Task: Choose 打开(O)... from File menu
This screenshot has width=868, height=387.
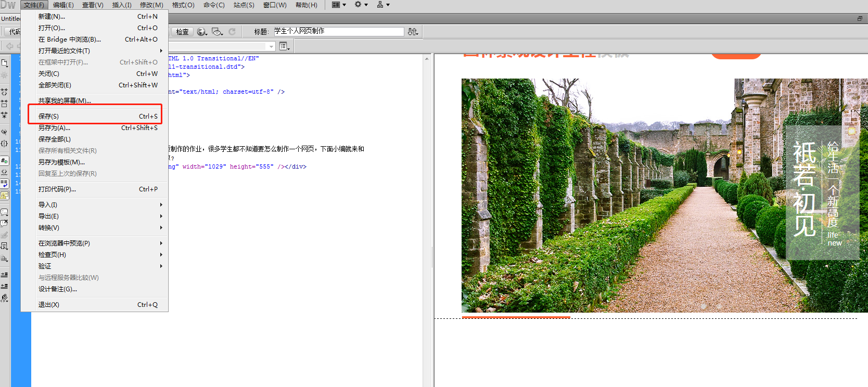Action: (94, 28)
